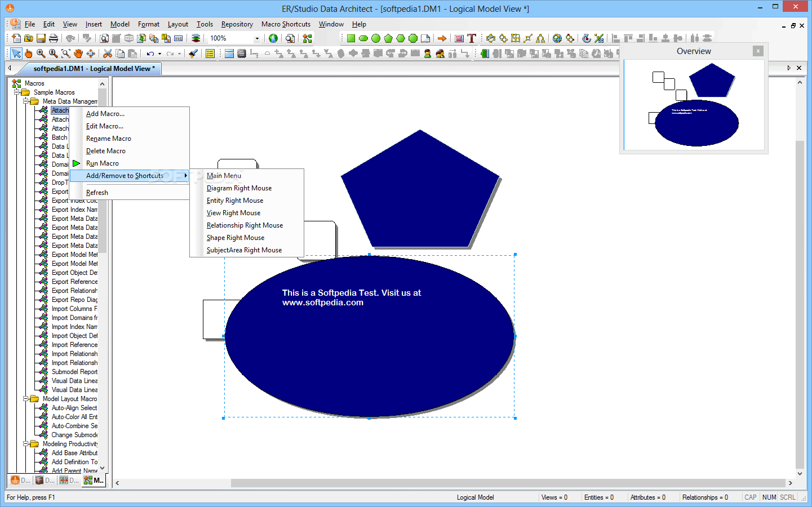Select the Zoom In magnifier tool
The width and height of the screenshot is (812, 507).
[41, 54]
